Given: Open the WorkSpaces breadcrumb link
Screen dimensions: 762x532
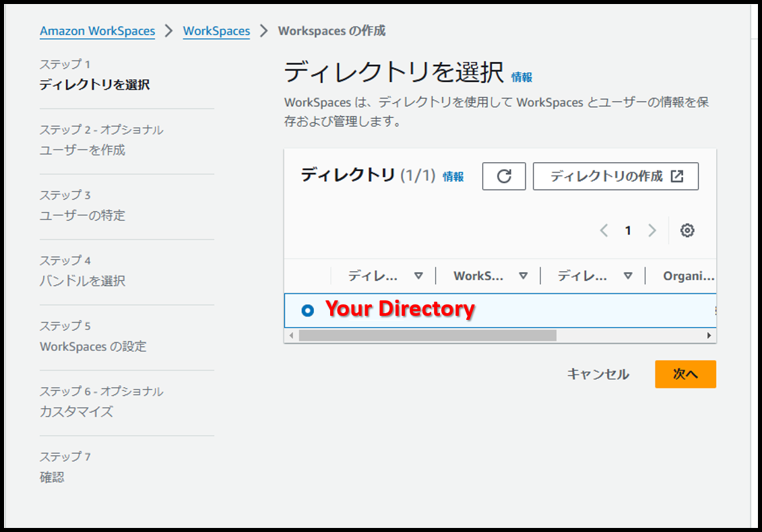Looking at the screenshot, I should pos(216,31).
